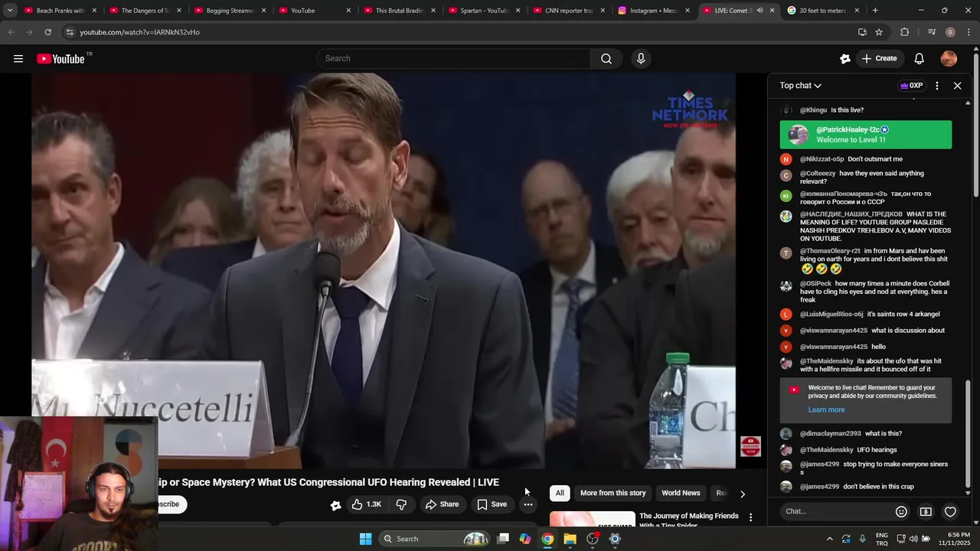The height and width of the screenshot is (551, 980).
Task: Open live chat options three-dot menu
Action: (x=936, y=86)
